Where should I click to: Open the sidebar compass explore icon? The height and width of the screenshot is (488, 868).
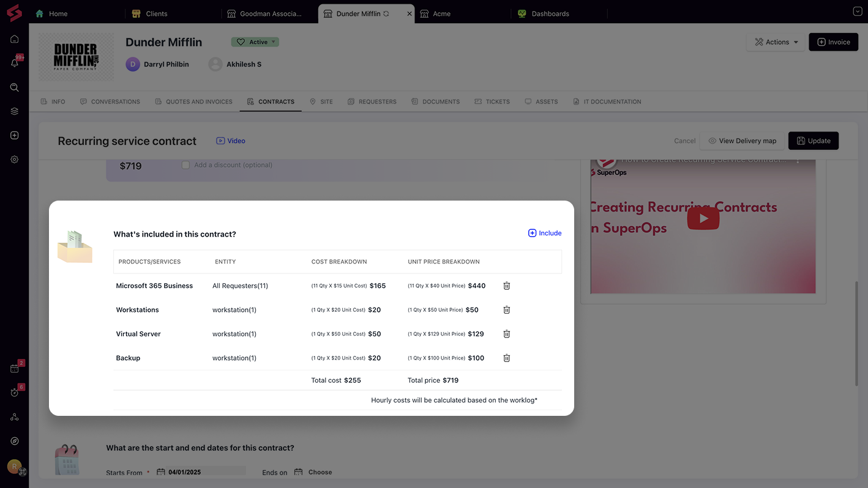[14, 441]
